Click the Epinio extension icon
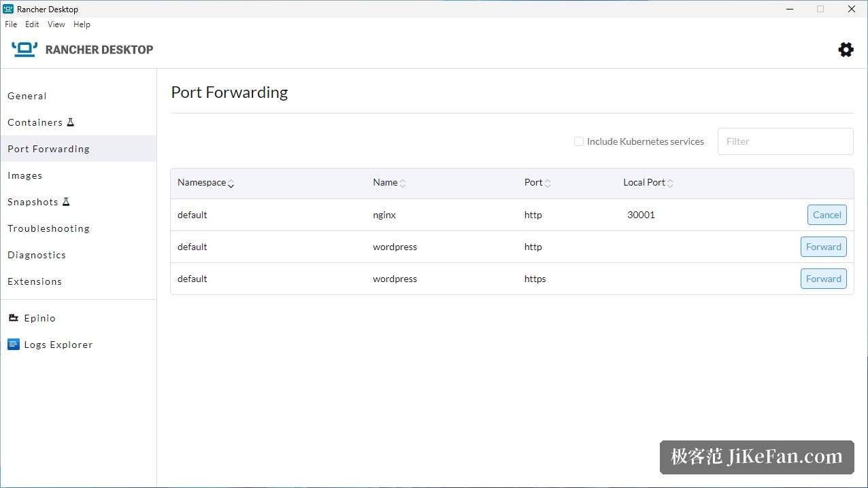868x488 pixels. click(x=14, y=318)
